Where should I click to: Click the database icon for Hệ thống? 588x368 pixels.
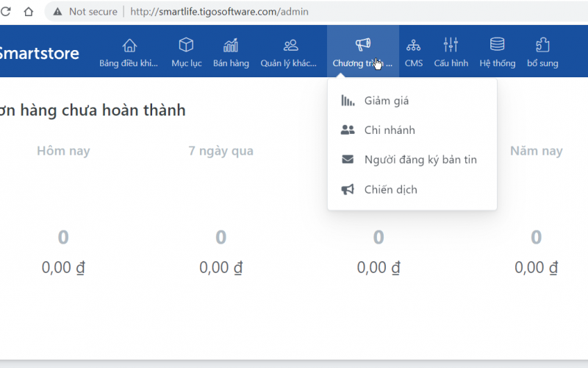498,44
